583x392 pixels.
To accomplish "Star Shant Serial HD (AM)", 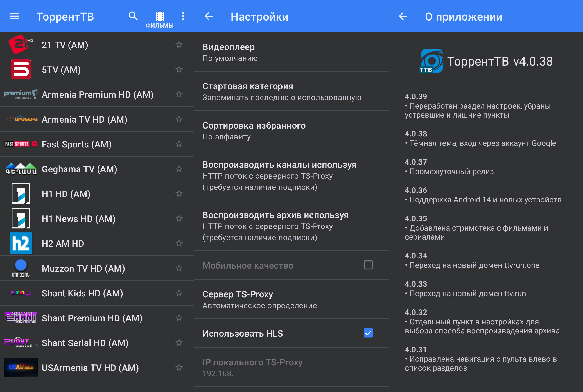I will tap(179, 343).
